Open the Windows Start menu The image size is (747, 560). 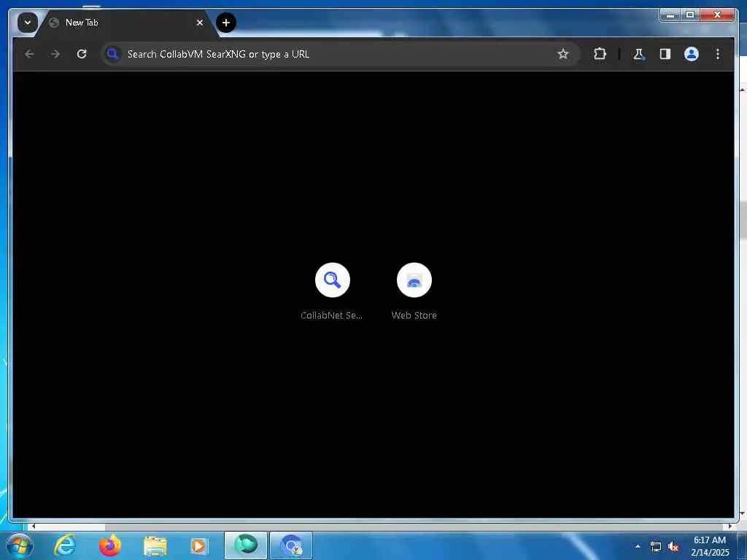[20, 545]
